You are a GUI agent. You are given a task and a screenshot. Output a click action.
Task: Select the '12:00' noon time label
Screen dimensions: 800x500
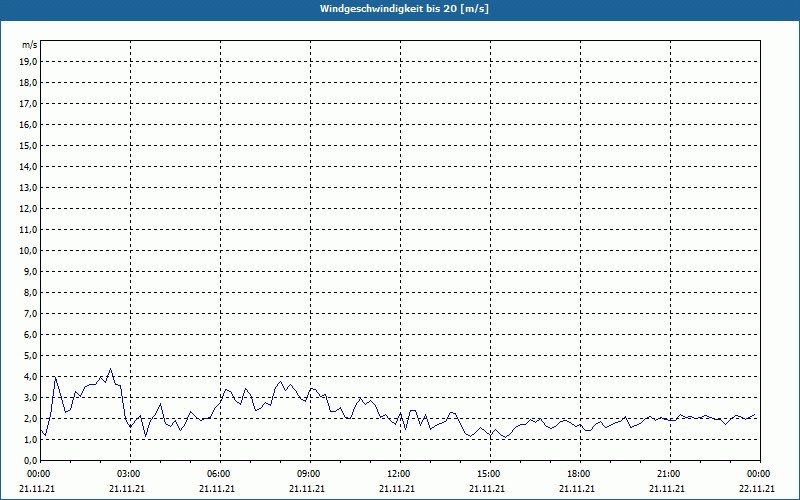tap(400, 474)
